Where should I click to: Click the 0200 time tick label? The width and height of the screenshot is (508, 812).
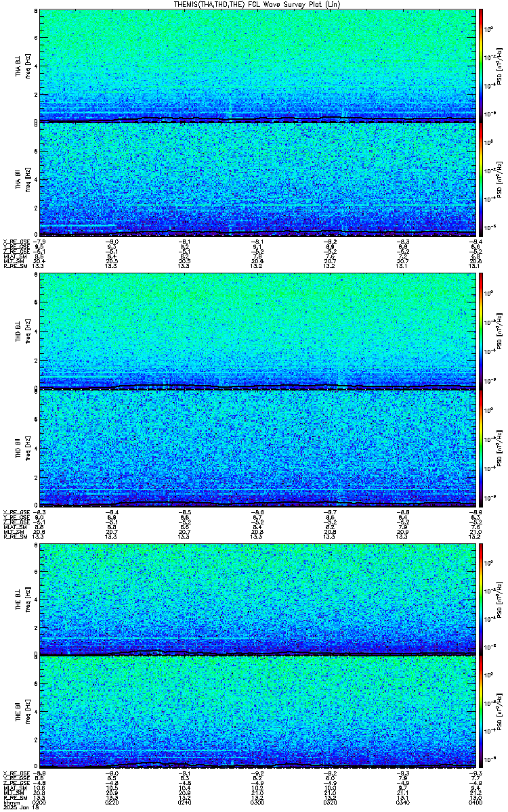click(39, 802)
